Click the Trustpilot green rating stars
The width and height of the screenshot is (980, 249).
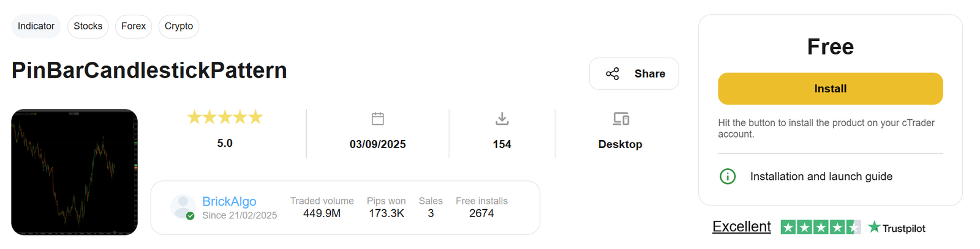[820, 228]
